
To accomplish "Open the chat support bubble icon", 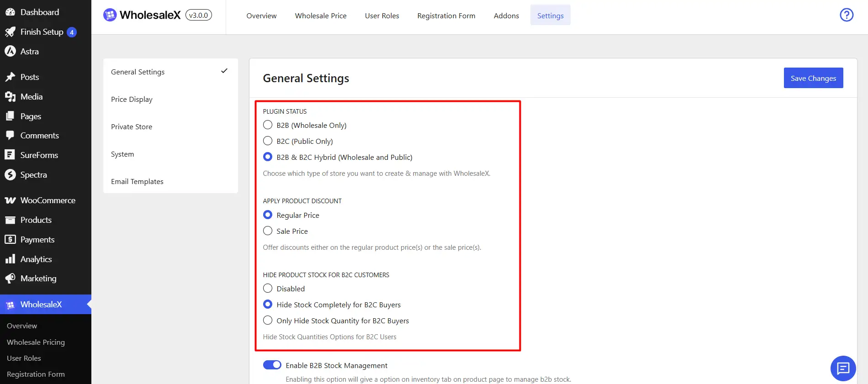I will tap(843, 368).
